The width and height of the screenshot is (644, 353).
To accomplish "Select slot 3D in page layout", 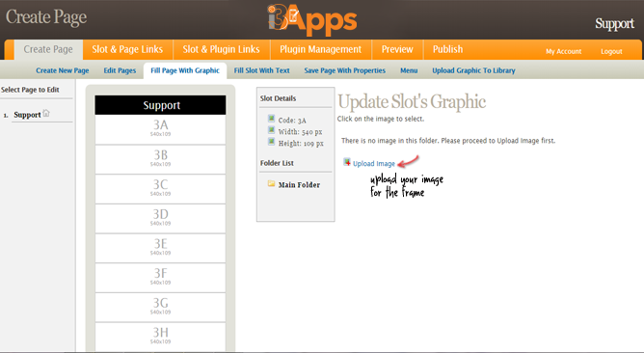I will (160, 218).
